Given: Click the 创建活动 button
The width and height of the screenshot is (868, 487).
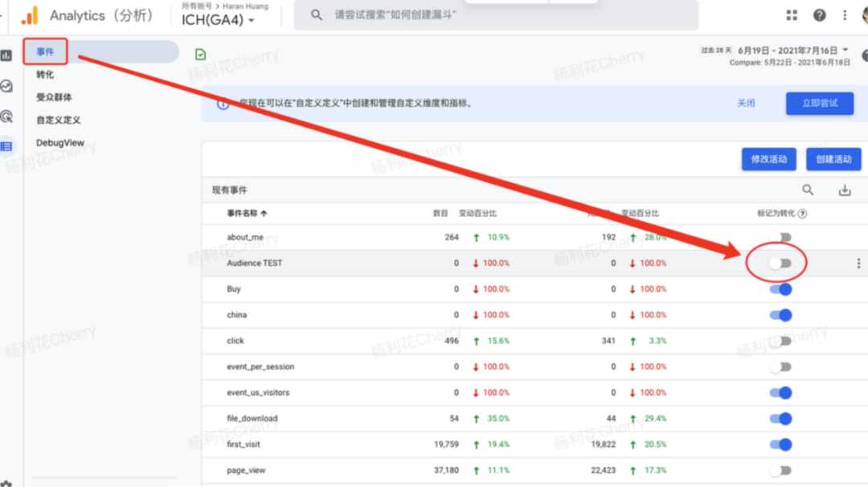Looking at the screenshot, I should point(833,159).
